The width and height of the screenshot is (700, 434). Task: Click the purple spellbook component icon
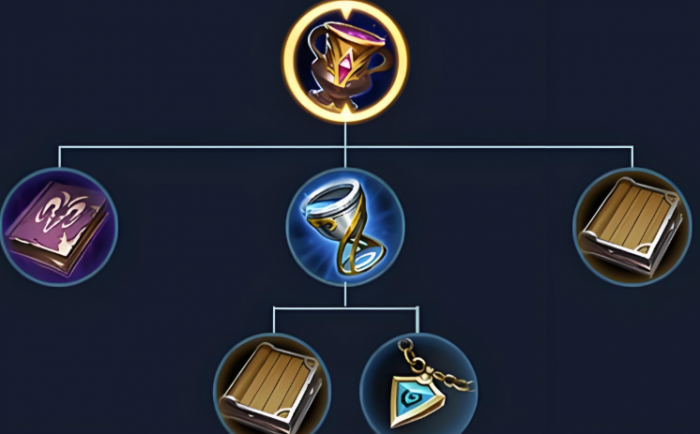click(x=59, y=227)
